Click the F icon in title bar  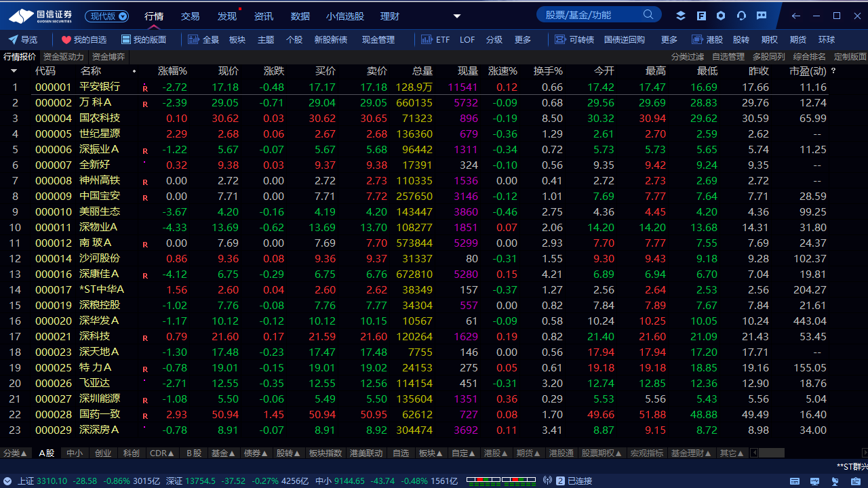(701, 16)
